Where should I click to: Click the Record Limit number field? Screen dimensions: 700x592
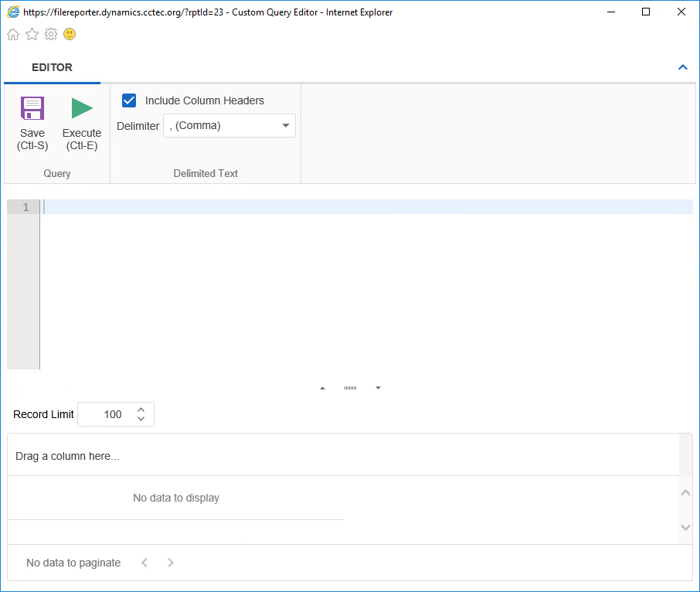point(107,414)
